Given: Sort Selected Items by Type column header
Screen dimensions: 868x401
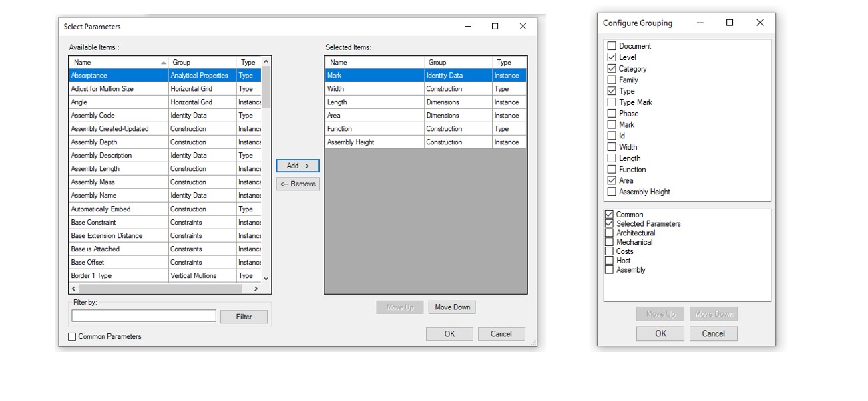Looking at the screenshot, I should point(507,62).
